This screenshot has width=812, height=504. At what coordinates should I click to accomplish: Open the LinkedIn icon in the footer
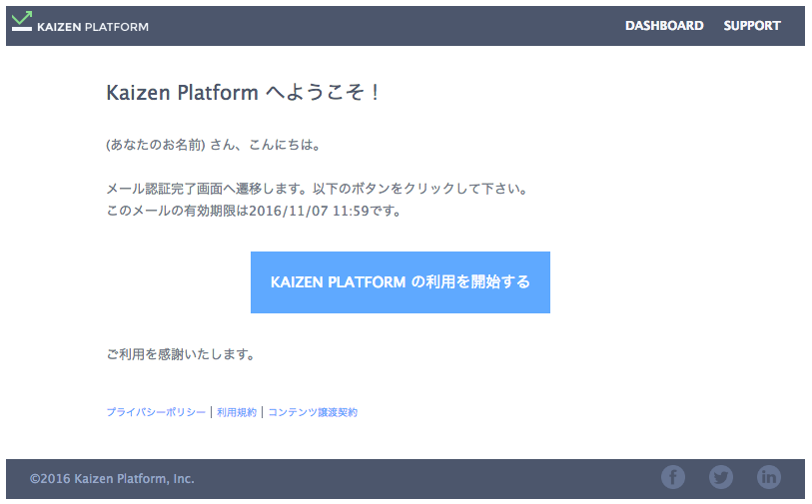[769, 477]
